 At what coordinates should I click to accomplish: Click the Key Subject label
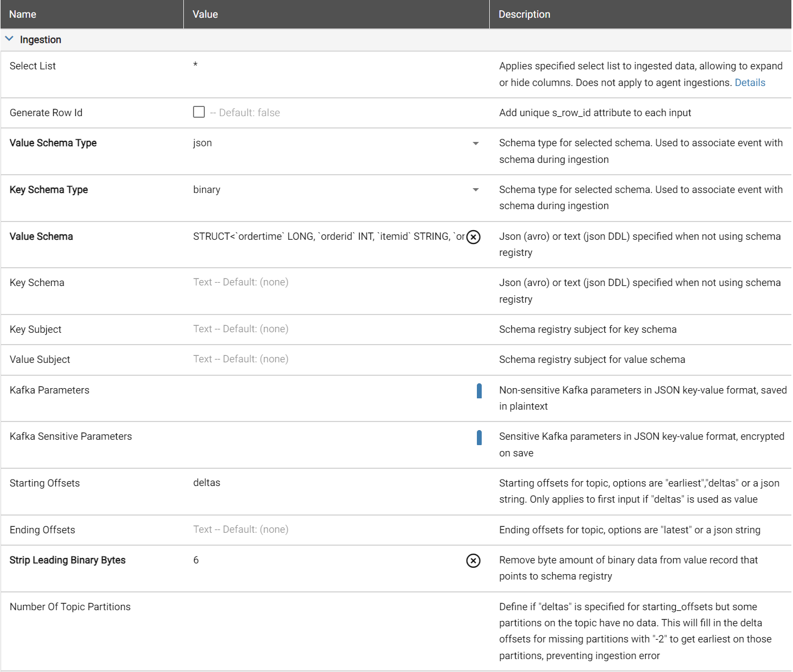tap(35, 330)
